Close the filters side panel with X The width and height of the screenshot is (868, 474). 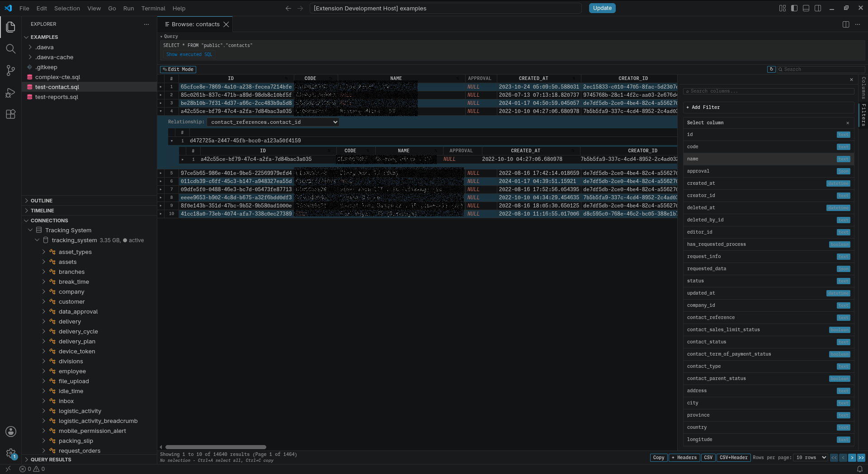click(851, 80)
